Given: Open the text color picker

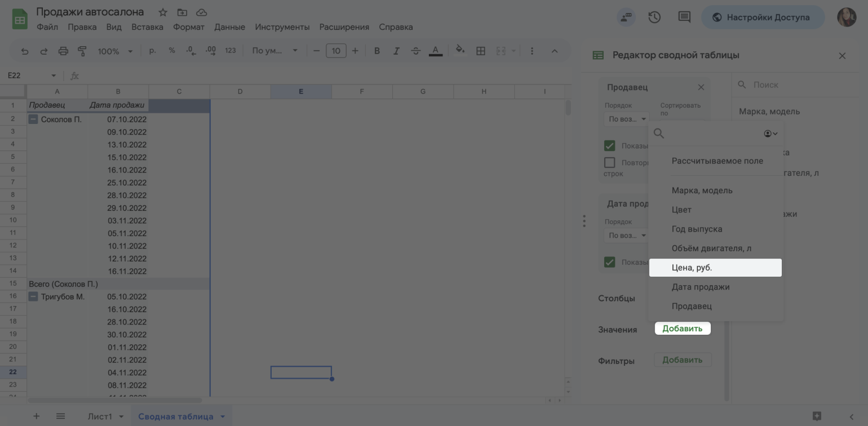Looking at the screenshot, I should pyautogui.click(x=435, y=51).
